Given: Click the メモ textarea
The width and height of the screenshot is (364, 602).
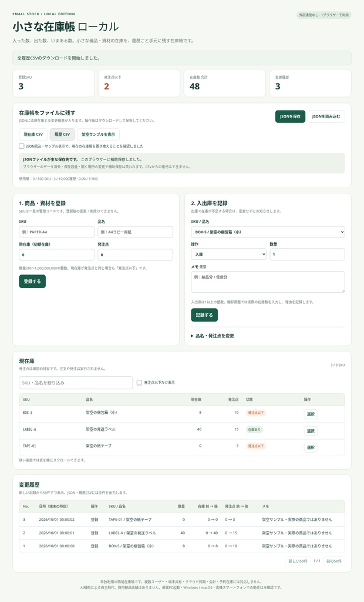Looking at the screenshot, I should pyautogui.click(x=268, y=282).
